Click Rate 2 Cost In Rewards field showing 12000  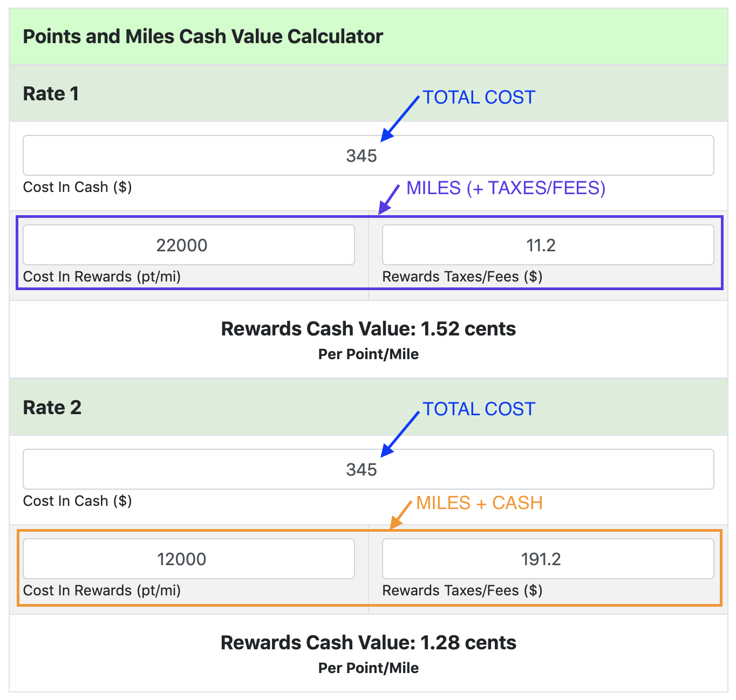(x=188, y=559)
